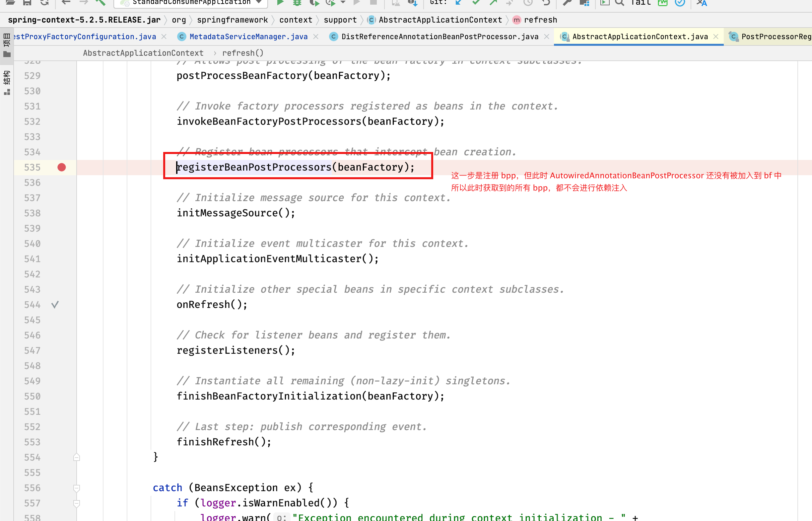Open the Build project hammer icon

pyautogui.click(x=100, y=3)
